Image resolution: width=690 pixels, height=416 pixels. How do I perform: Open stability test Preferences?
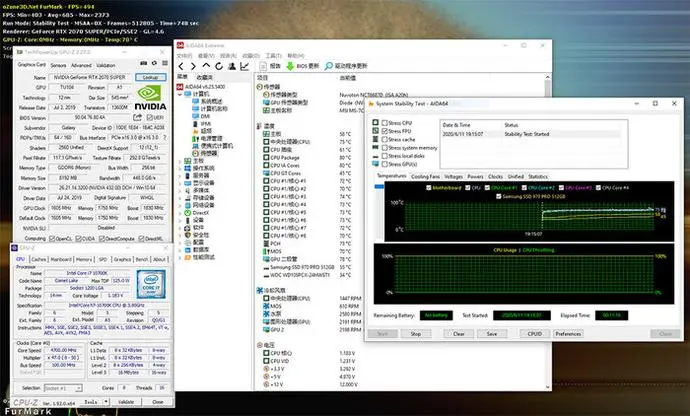pyautogui.click(x=568, y=334)
